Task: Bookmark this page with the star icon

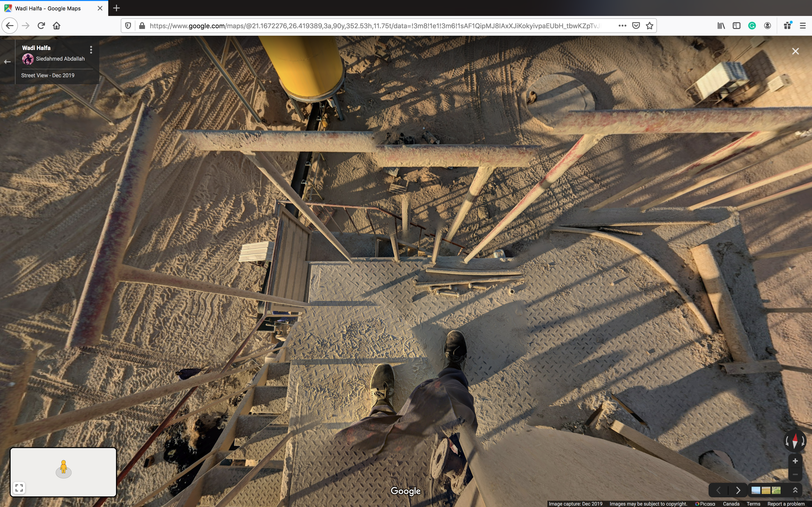Action: coord(650,26)
